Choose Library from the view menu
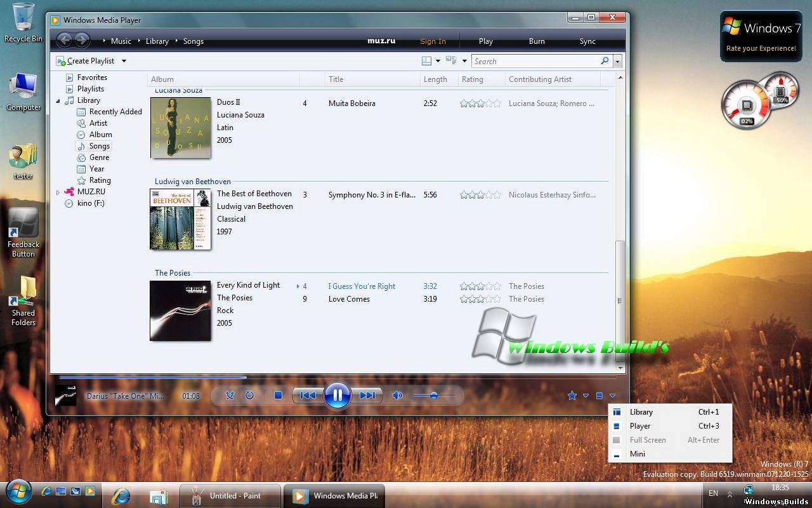The width and height of the screenshot is (812, 508). pos(670,412)
